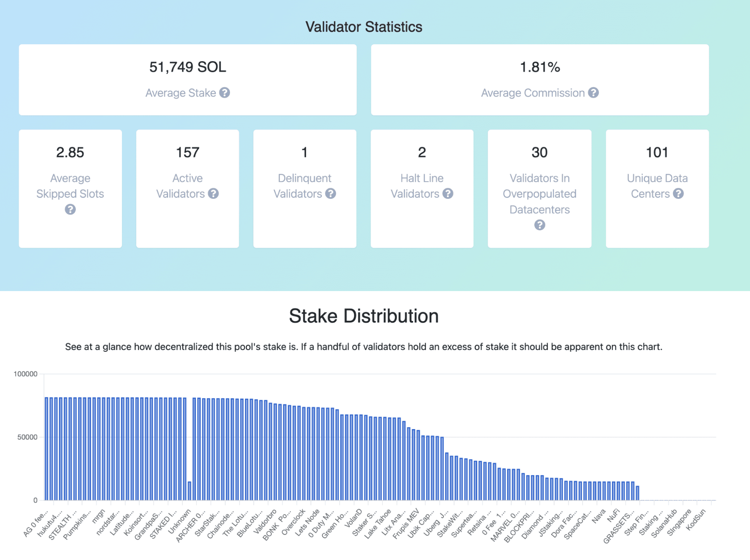Click the "BONK Po..." chart axis label

[x=277, y=525]
